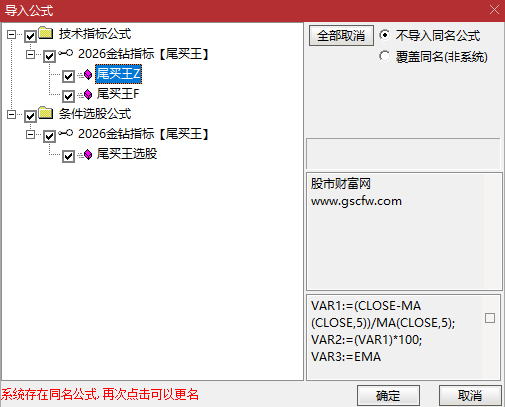Viewport: 505px width, 407px height.
Task: Click the 技术指标公式 folder icon
Action: [x=46, y=33]
